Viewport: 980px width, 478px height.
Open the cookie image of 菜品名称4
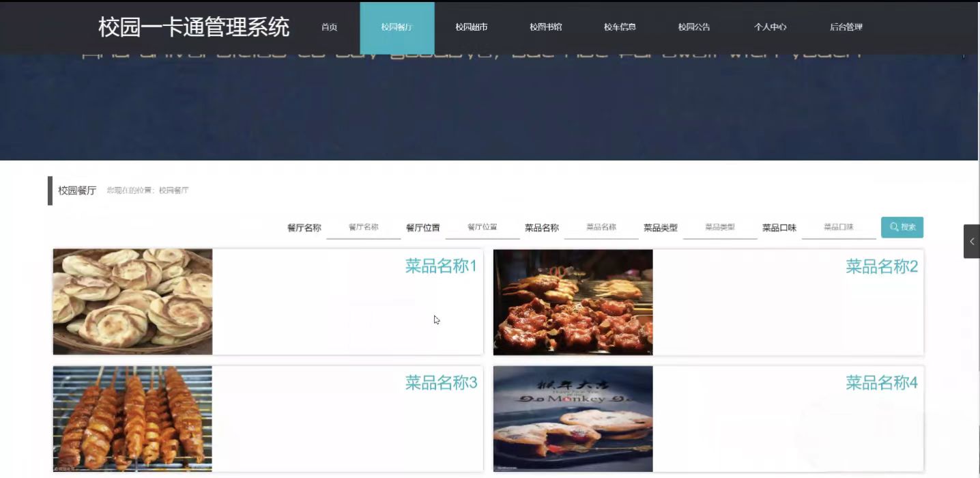click(x=573, y=419)
